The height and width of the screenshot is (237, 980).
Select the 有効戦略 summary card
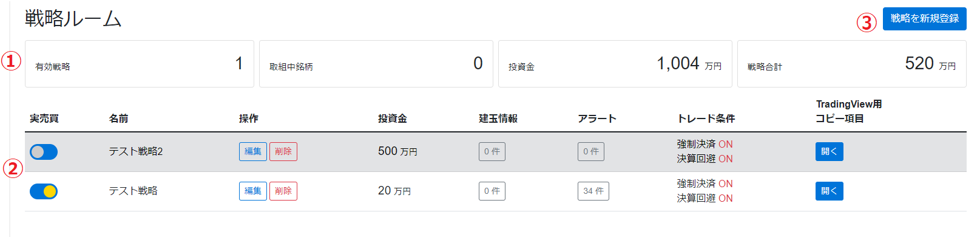click(140, 64)
